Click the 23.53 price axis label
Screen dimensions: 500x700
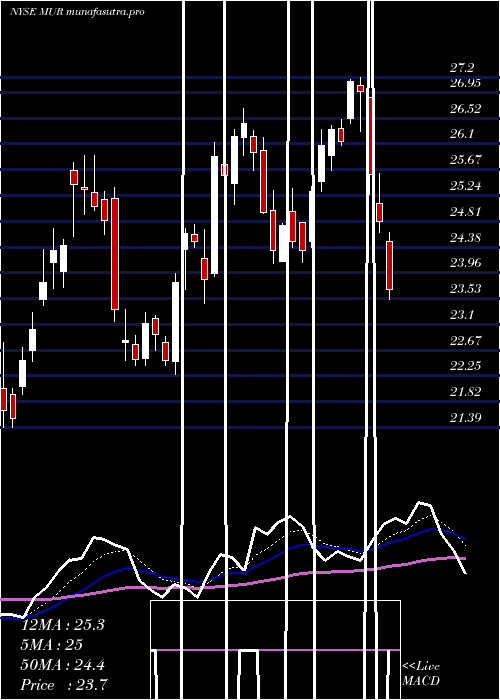click(465, 289)
